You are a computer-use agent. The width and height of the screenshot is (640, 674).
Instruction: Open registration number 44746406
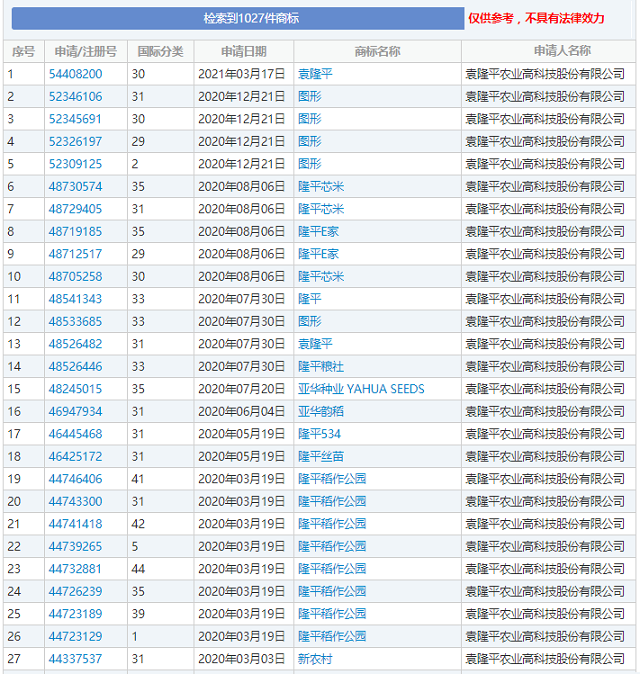tap(75, 479)
